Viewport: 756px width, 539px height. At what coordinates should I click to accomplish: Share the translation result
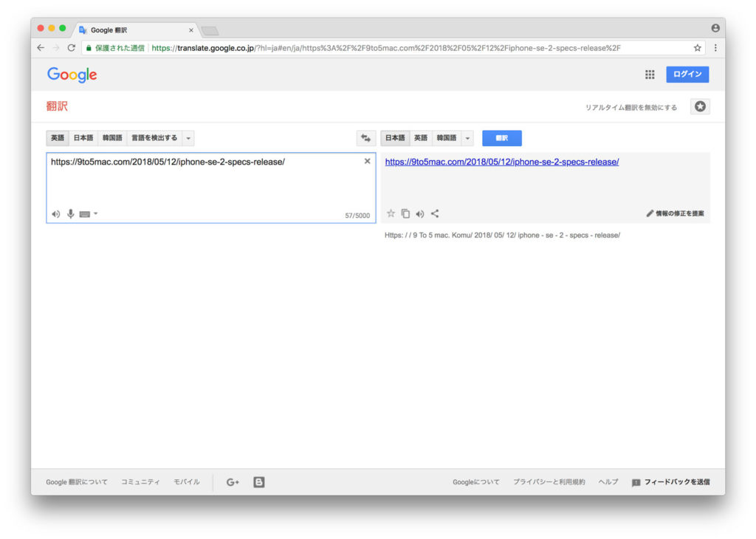[435, 213]
